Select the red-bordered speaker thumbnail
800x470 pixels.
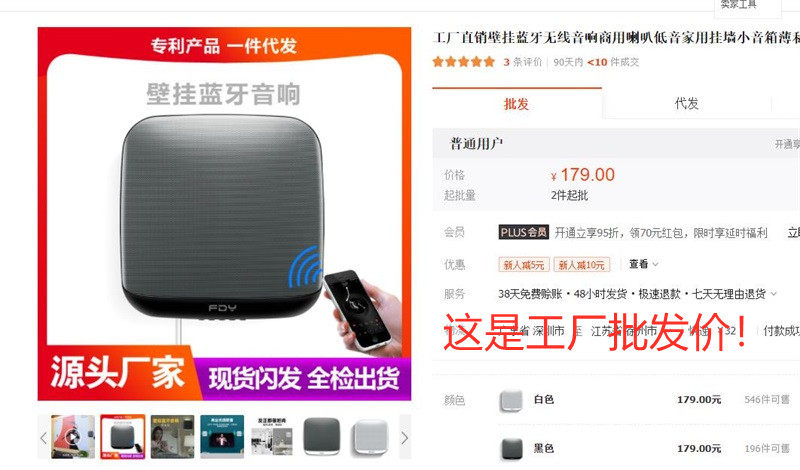tap(122, 437)
